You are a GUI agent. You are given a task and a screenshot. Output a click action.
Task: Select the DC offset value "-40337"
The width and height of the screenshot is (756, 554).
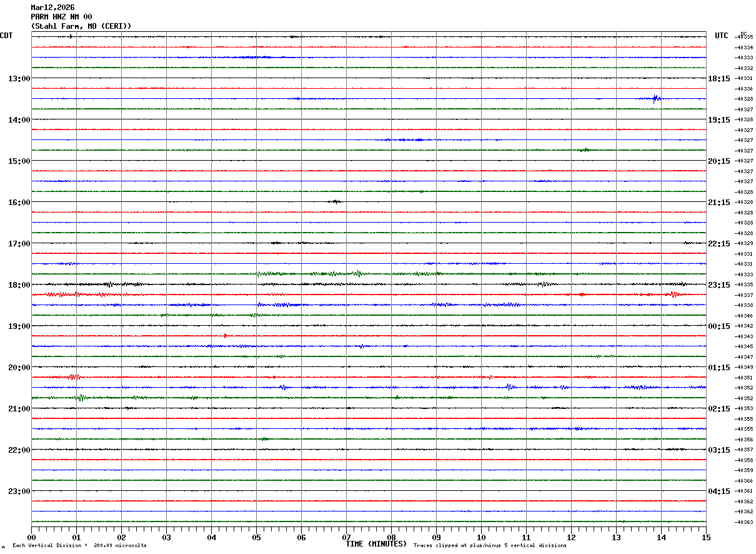[744, 295]
